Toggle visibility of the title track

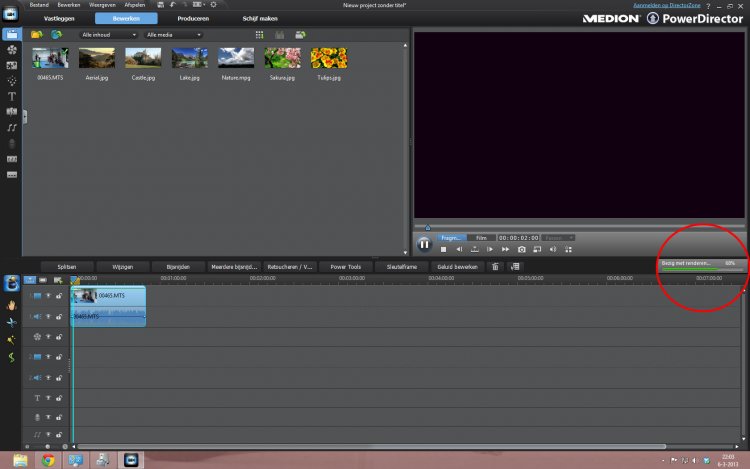coord(47,398)
